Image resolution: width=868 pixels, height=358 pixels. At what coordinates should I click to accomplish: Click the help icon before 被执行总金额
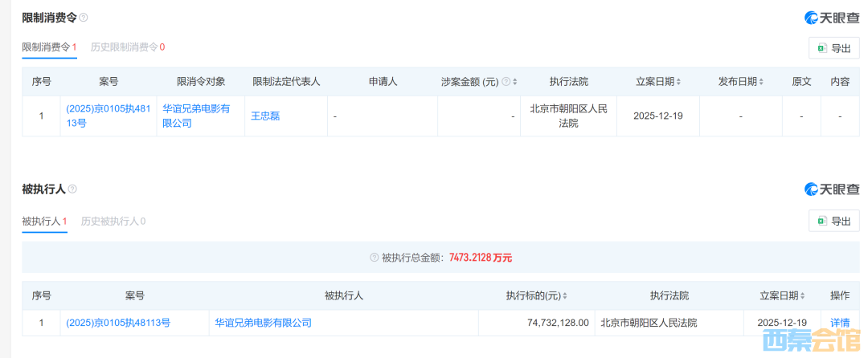tap(374, 258)
